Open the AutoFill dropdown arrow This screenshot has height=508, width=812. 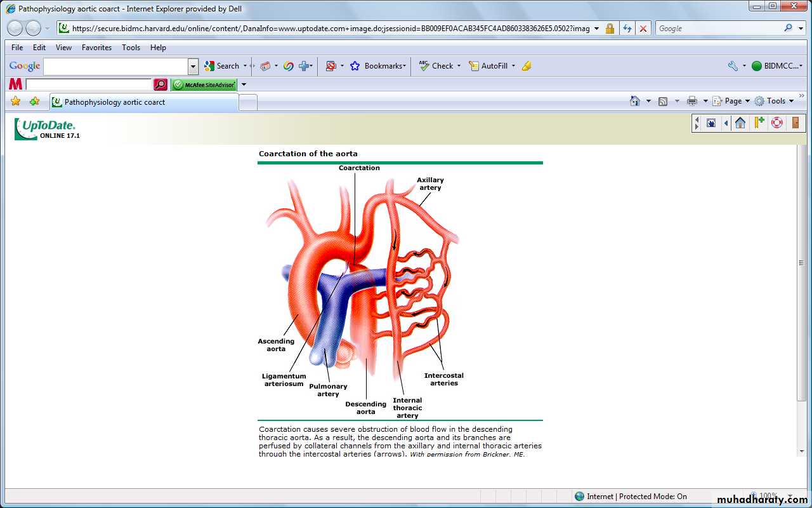(x=513, y=66)
